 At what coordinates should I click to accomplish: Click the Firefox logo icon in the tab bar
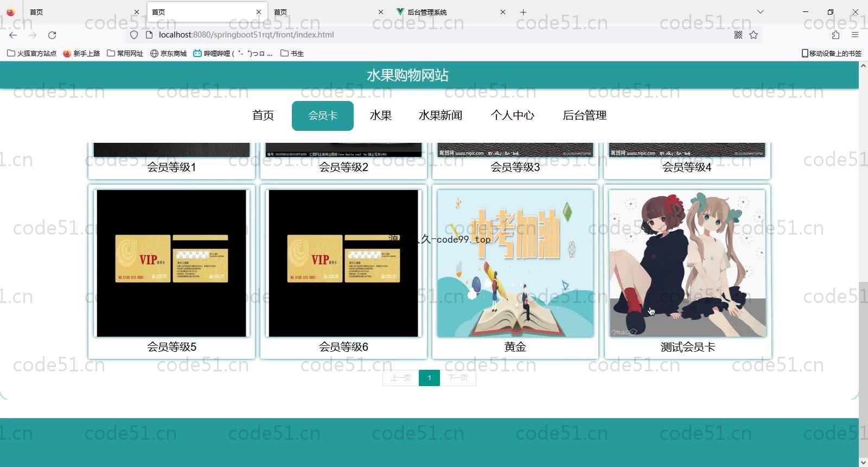[x=10, y=12]
